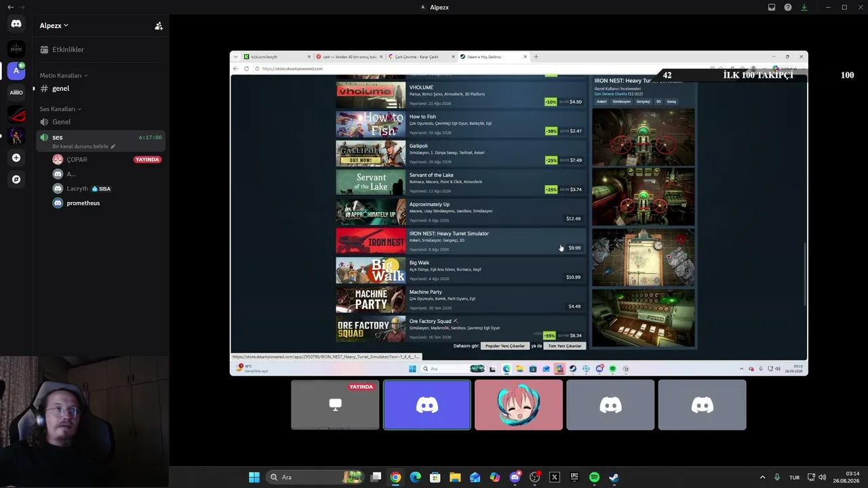Open TUR keyboard language indicator
This screenshot has width=868, height=488.
(794, 477)
